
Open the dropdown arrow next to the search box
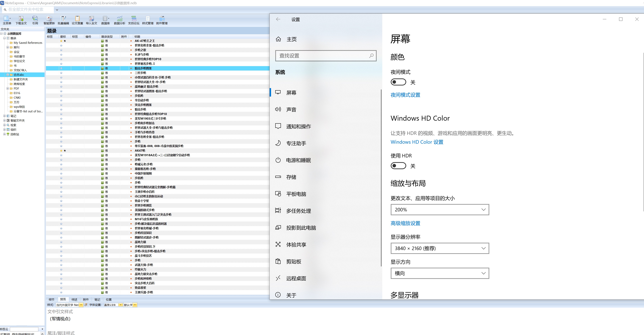pos(57,10)
